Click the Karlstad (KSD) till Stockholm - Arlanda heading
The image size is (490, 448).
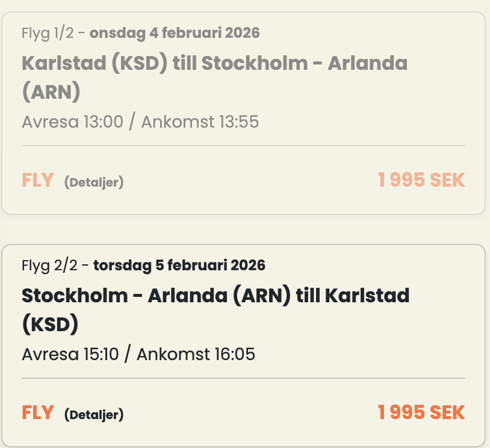(214, 64)
